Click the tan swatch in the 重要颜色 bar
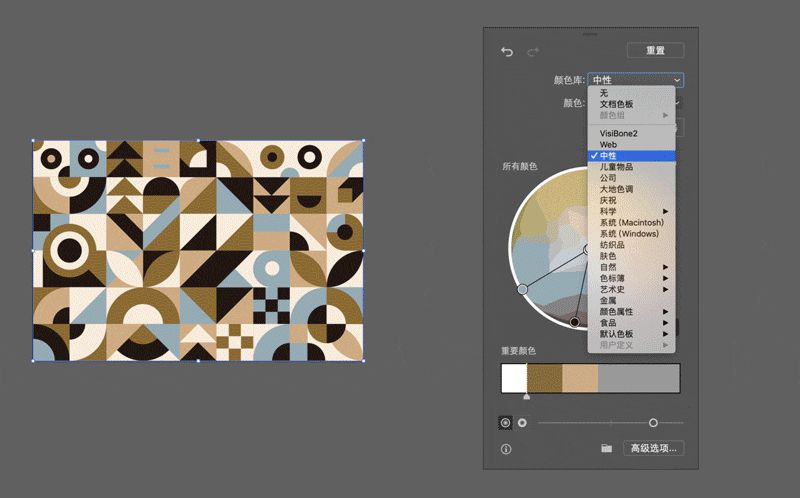 click(580, 378)
